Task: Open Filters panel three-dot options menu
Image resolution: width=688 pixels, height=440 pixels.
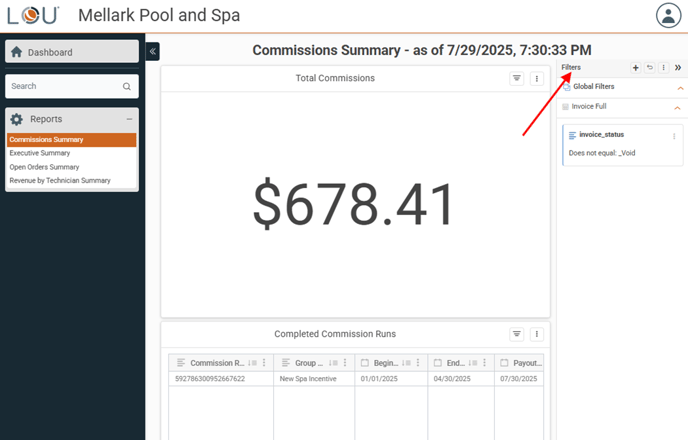Action: pos(664,68)
